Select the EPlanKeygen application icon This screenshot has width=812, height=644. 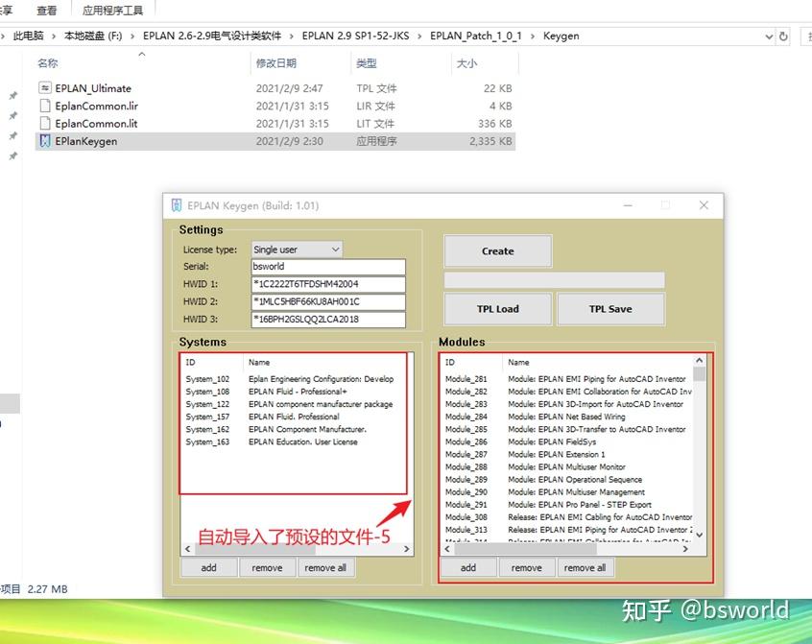(45, 141)
